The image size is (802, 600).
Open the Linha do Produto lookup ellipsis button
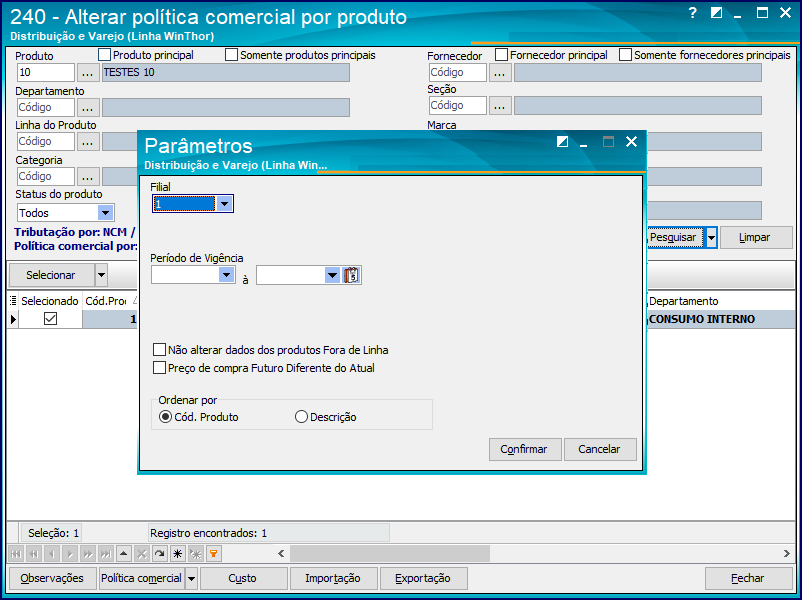[88, 142]
